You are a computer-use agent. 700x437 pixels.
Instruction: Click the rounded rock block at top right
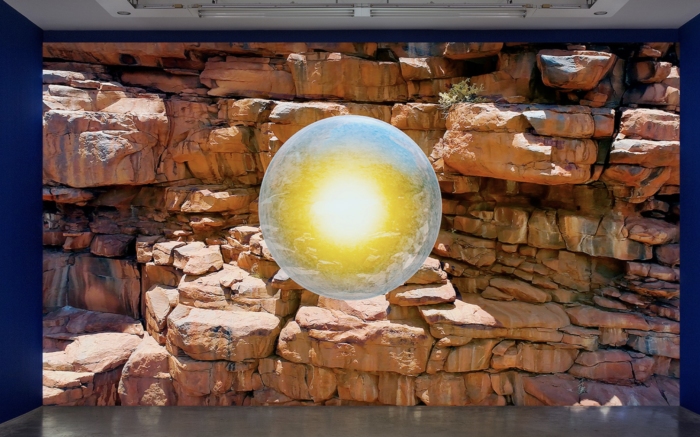click(575, 68)
